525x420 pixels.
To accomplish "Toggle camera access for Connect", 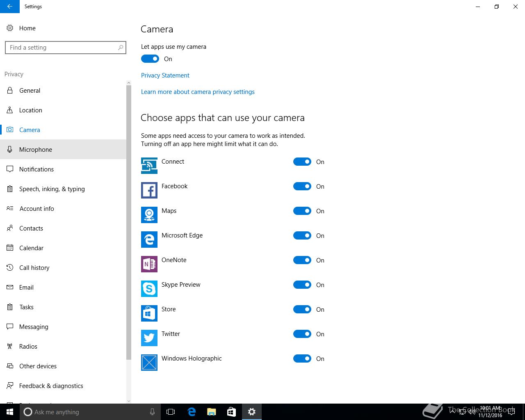I will 302,162.
